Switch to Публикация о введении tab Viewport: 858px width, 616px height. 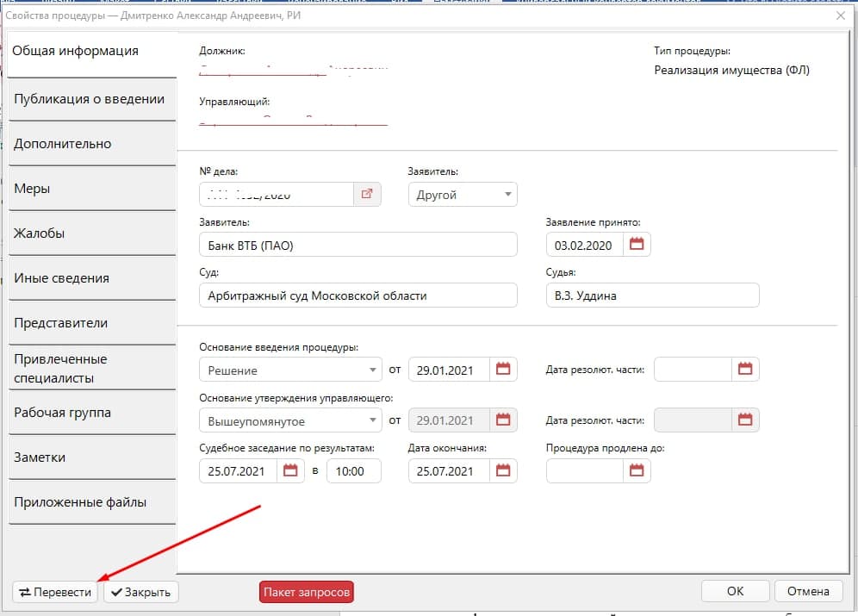[x=90, y=99]
